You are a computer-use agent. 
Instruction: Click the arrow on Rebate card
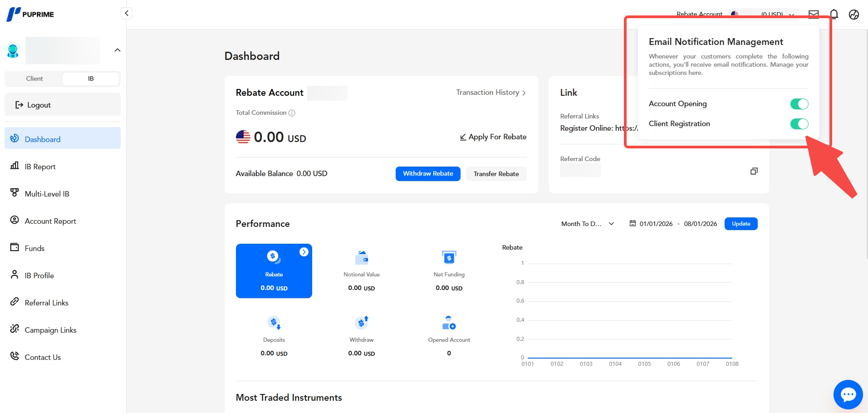[x=304, y=252]
